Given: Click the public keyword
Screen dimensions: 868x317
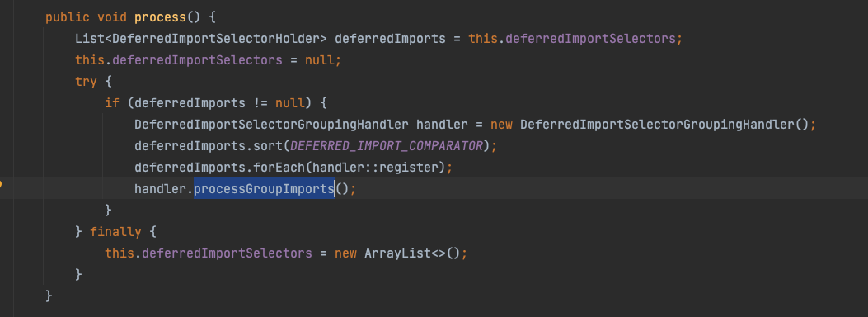Looking at the screenshot, I should (x=68, y=17).
